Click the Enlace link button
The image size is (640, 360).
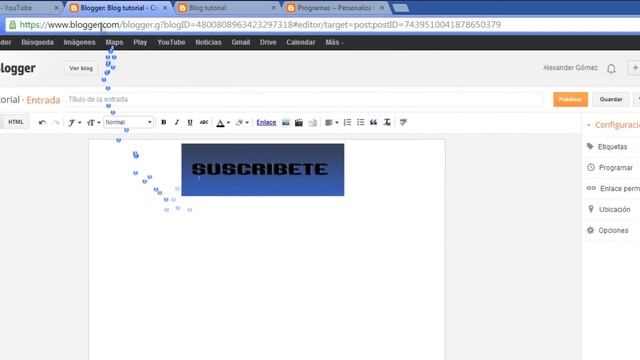(266, 122)
